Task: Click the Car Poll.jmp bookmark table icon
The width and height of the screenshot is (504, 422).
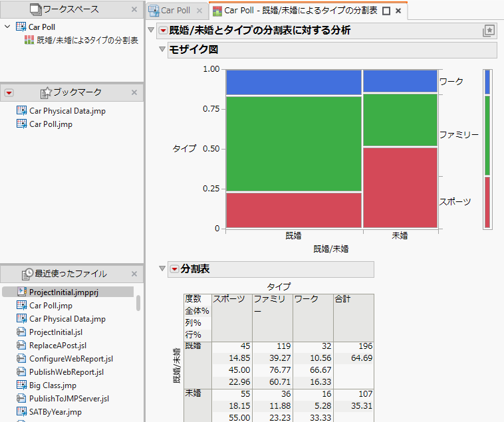Action: pos(21,124)
